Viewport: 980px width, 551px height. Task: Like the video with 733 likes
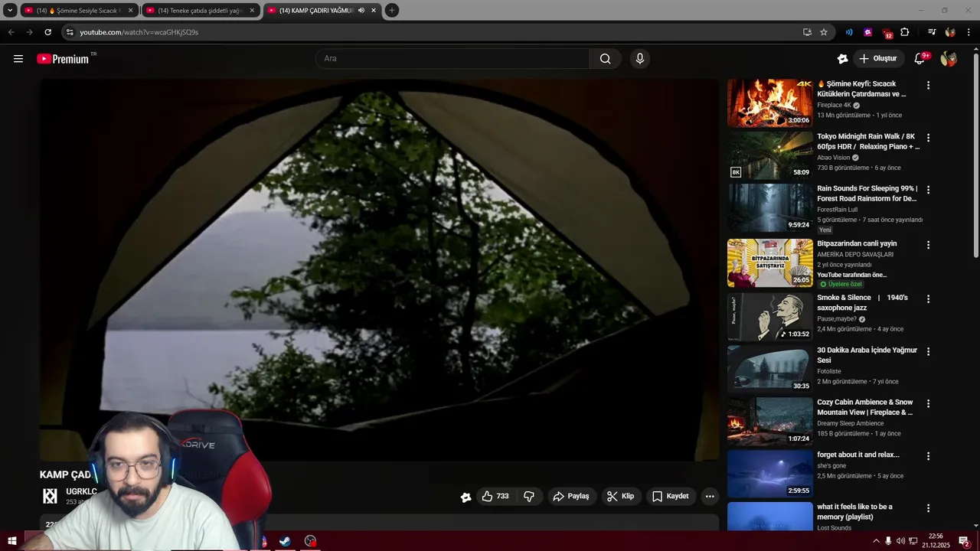click(495, 497)
